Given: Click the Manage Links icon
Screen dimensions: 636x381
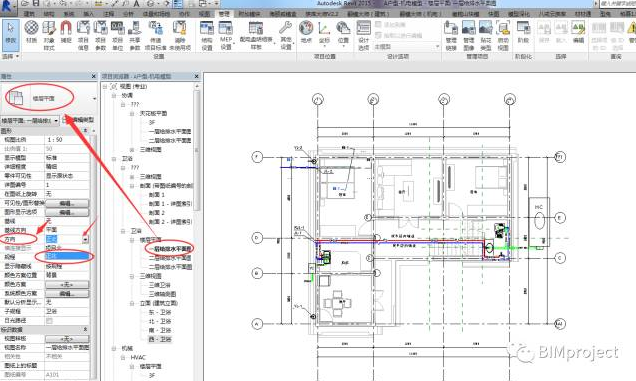Looking at the screenshot, I should pos(451,35).
